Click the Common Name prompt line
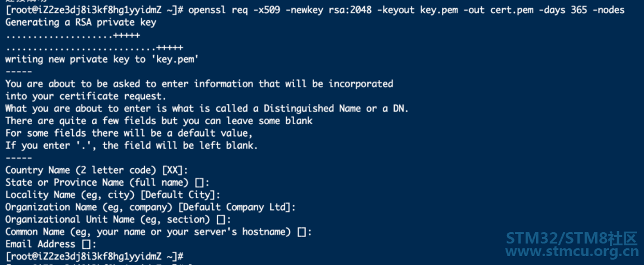This screenshot has height=265, width=644. click(159, 232)
